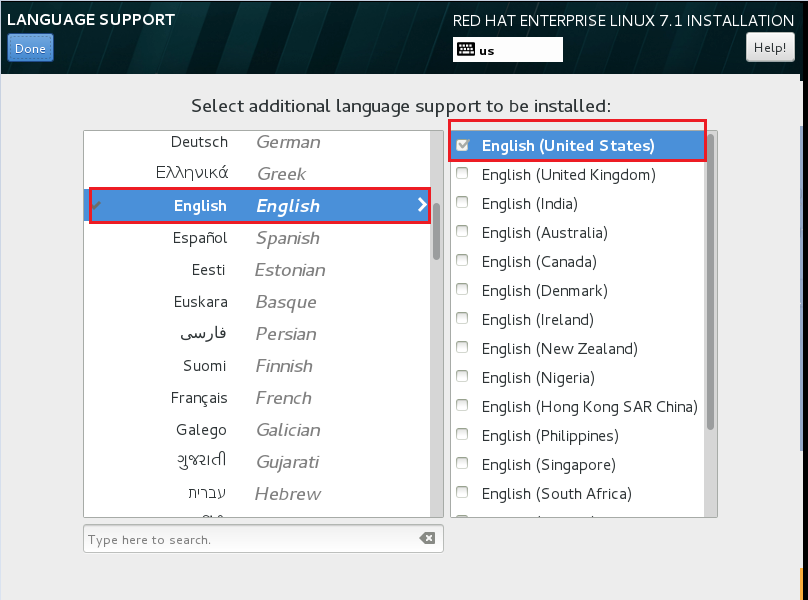The width and height of the screenshot is (808, 600).
Task: Select Español Spanish language row
Action: 257,238
